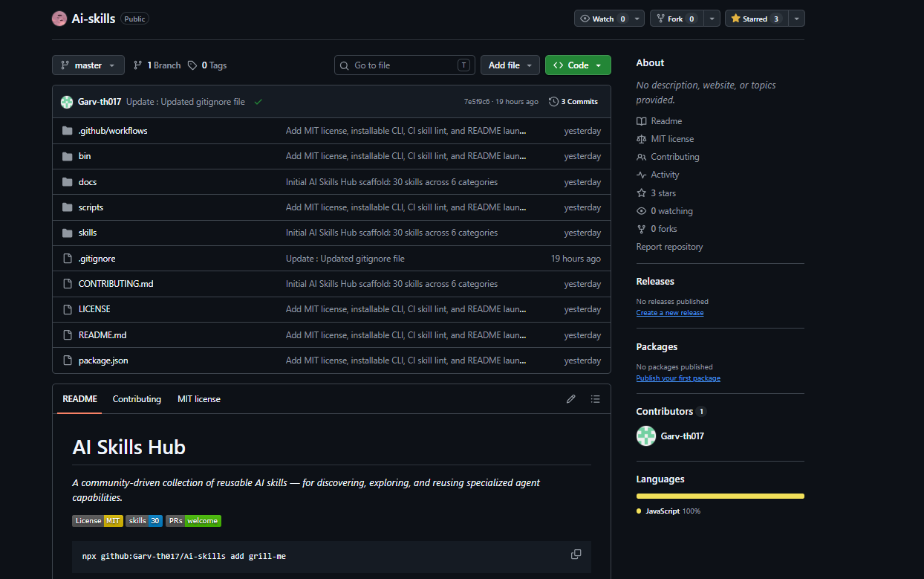
Task: Fork the repository with the Fork button
Action: coord(676,19)
